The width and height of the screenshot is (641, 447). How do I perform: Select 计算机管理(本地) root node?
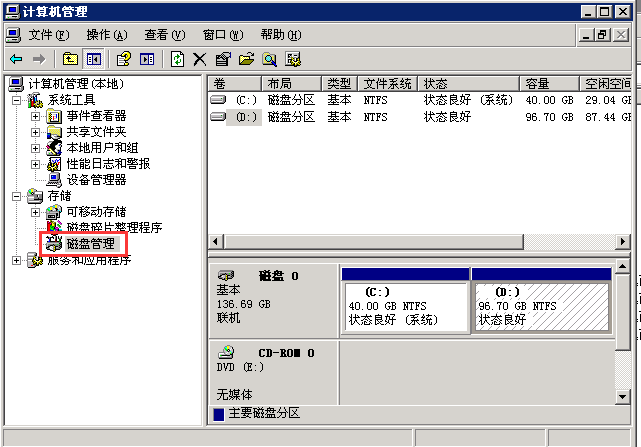pyautogui.click(x=76, y=84)
